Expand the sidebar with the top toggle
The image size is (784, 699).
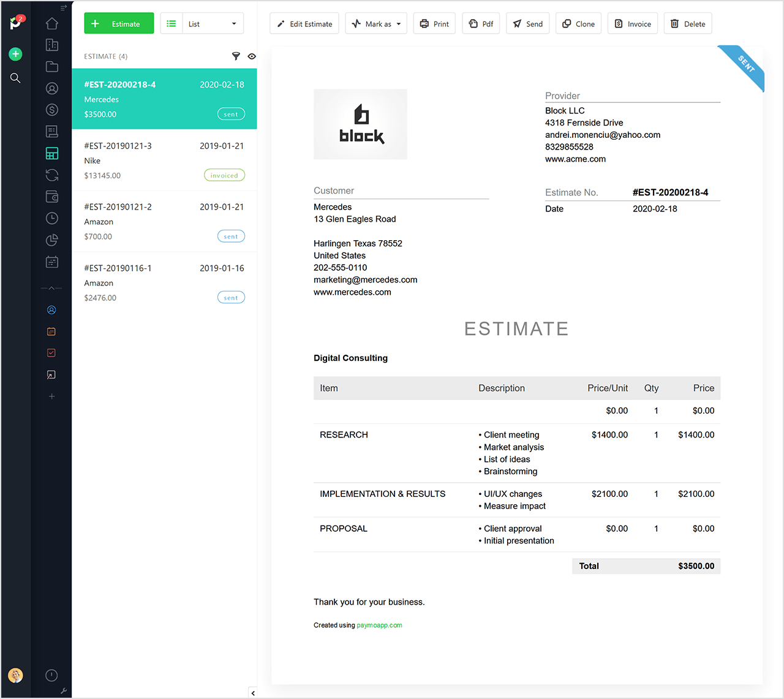pos(64,8)
